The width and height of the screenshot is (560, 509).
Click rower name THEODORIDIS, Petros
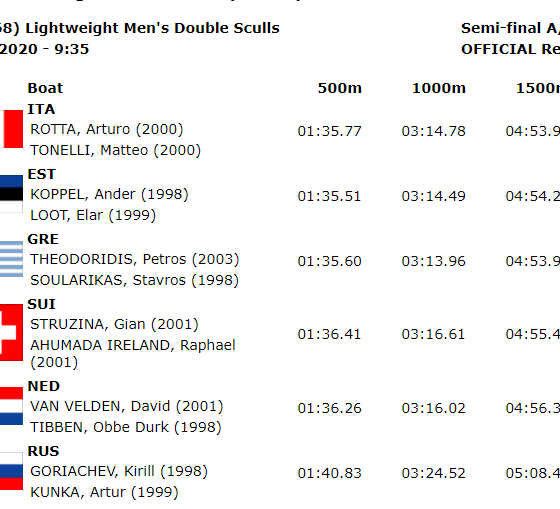point(108,259)
